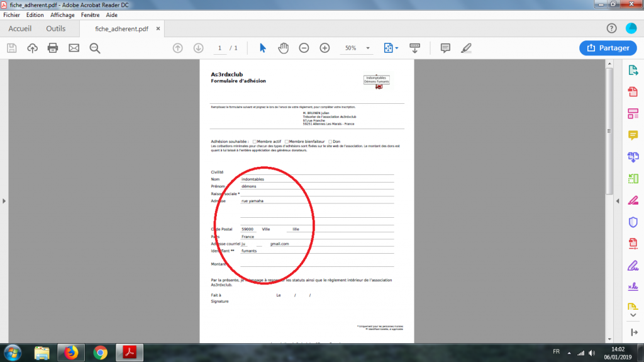Enable the Don checkbox

coord(330,142)
